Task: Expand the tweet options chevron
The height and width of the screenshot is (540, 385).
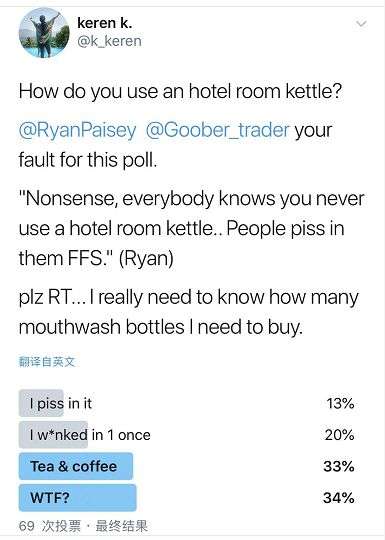Action: tap(361, 24)
